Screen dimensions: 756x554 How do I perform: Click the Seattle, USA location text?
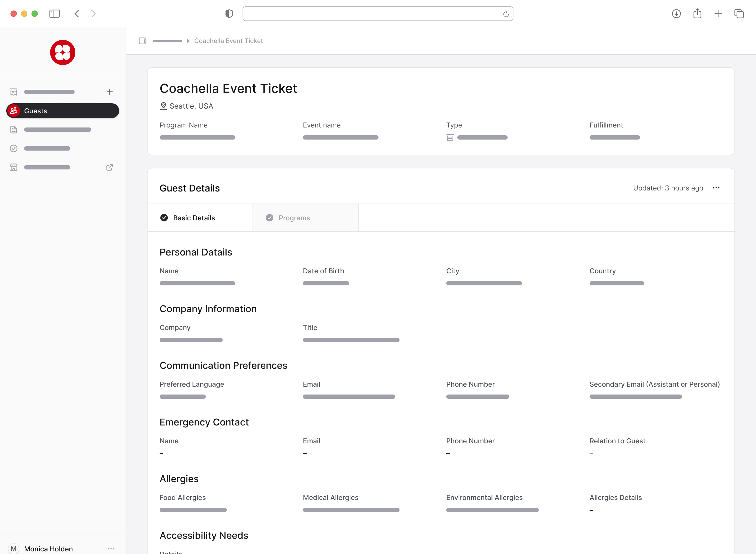pos(191,106)
